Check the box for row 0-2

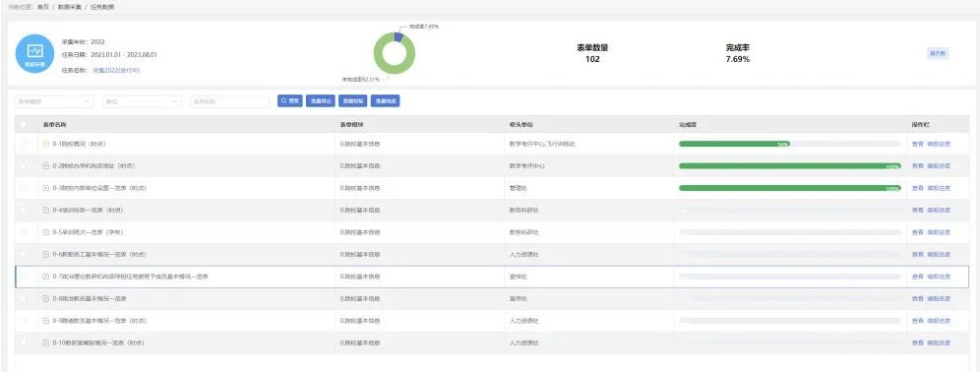24,166
